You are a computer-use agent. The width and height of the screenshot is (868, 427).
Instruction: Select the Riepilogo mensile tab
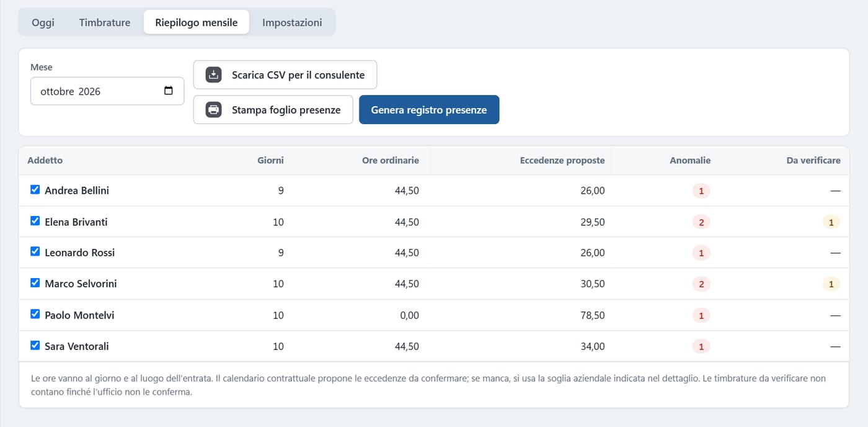[x=197, y=22]
